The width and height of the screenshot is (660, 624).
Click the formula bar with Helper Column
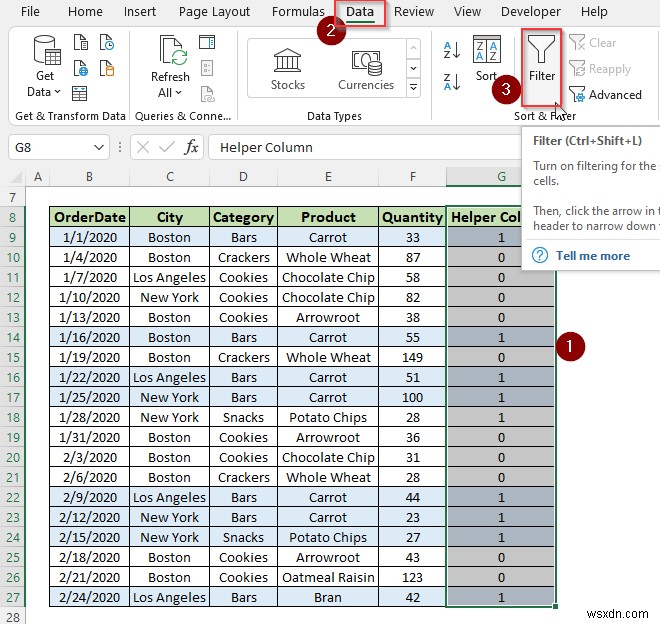pyautogui.click(x=365, y=147)
